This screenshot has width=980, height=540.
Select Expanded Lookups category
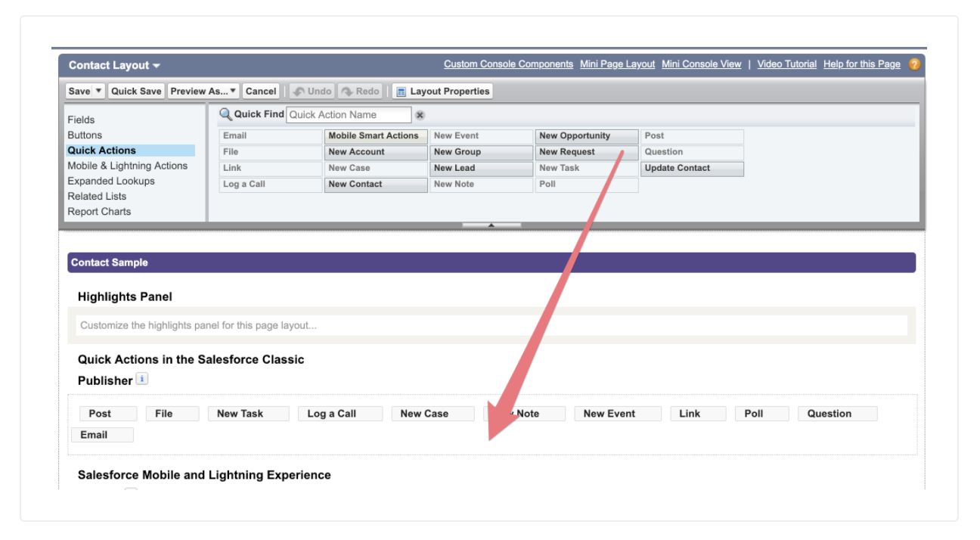pyautogui.click(x=111, y=181)
